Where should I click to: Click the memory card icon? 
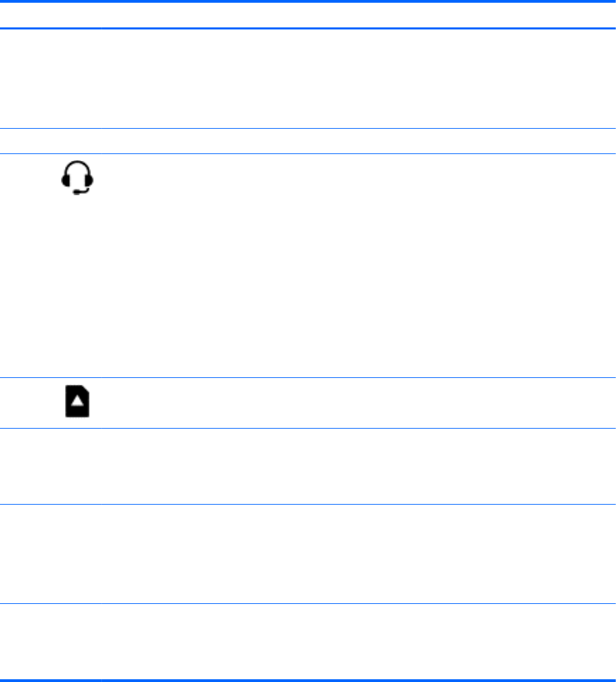point(77,402)
